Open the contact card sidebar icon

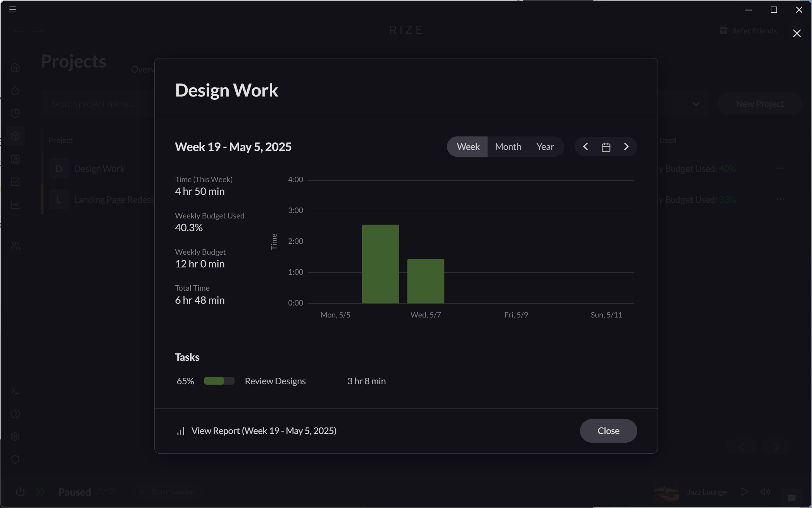[x=15, y=159]
